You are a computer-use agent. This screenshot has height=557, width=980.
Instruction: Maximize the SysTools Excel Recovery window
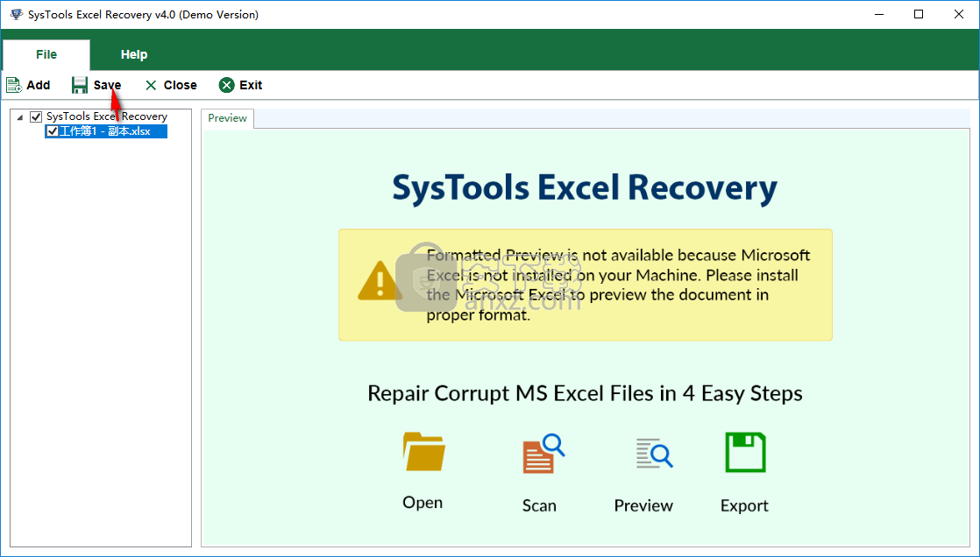click(918, 14)
